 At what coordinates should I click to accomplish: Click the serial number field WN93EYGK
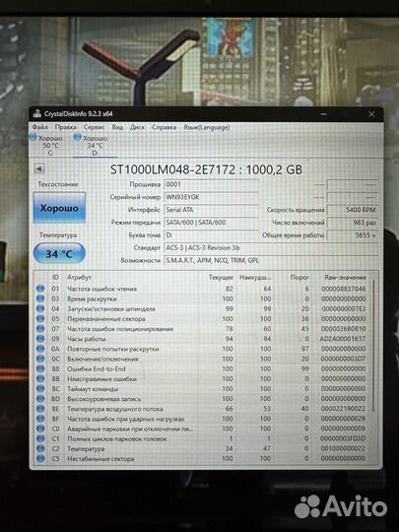click(211, 197)
